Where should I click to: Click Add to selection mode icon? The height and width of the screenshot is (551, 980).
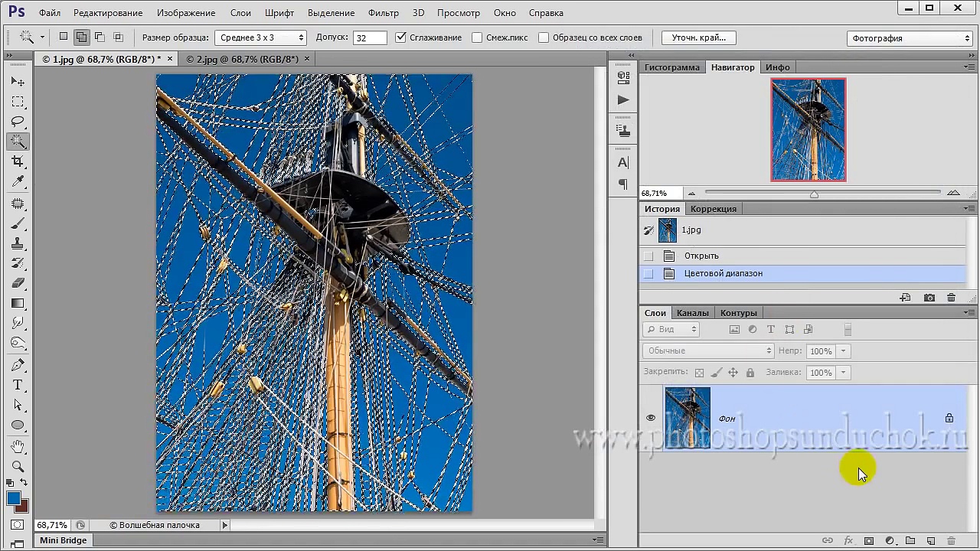[x=81, y=37]
